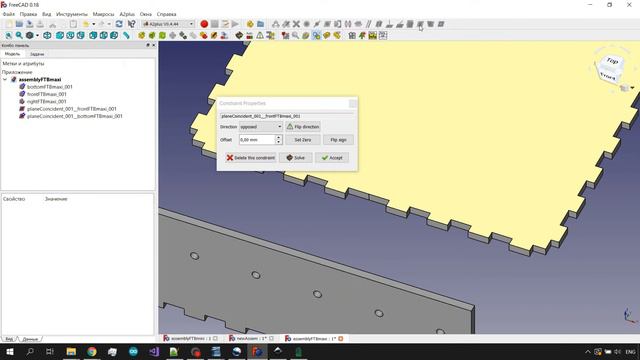This screenshot has width=640, height=360.
Task: Click the toggle transparency highlighted icon
Action: pos(316,36)
